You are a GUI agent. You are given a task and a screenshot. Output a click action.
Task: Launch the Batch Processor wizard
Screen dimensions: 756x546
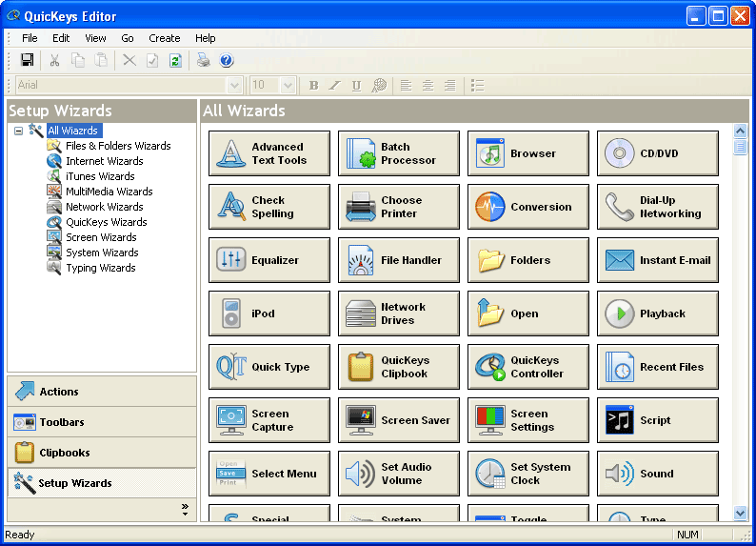(x=399, y=153)
